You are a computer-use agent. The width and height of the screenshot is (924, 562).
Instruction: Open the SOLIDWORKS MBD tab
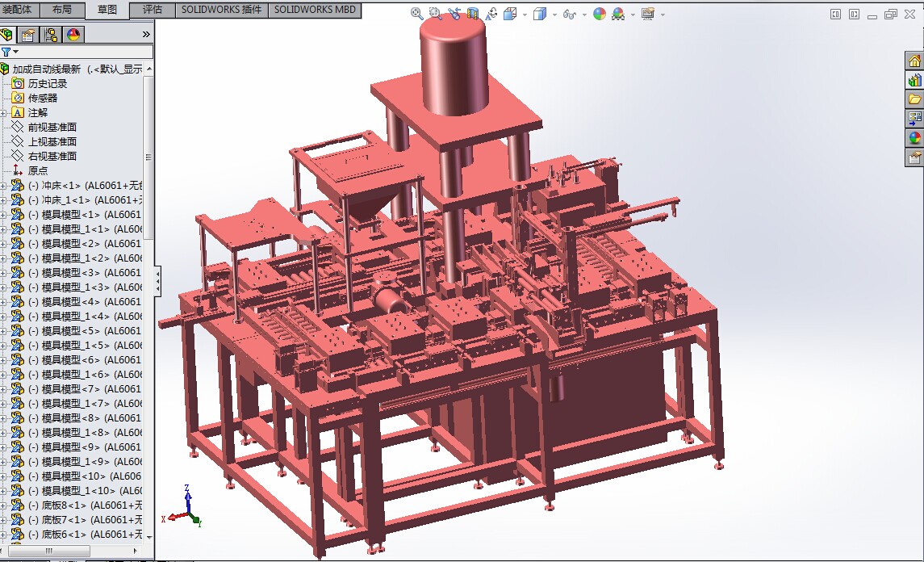point(315,10)
